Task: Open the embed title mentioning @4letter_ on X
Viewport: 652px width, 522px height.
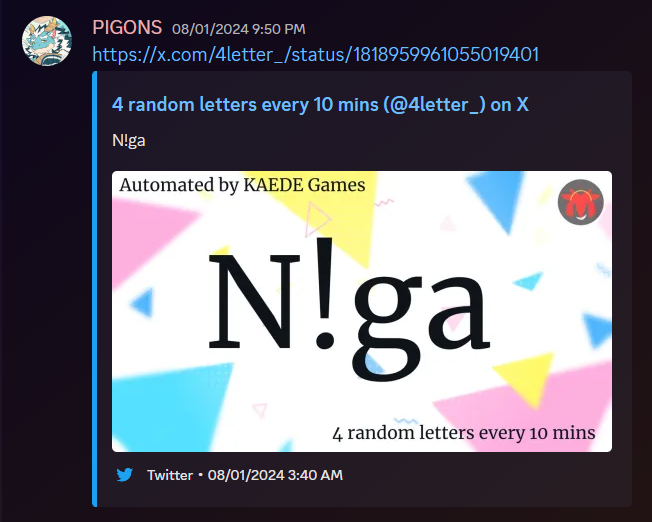Action: 320,104
